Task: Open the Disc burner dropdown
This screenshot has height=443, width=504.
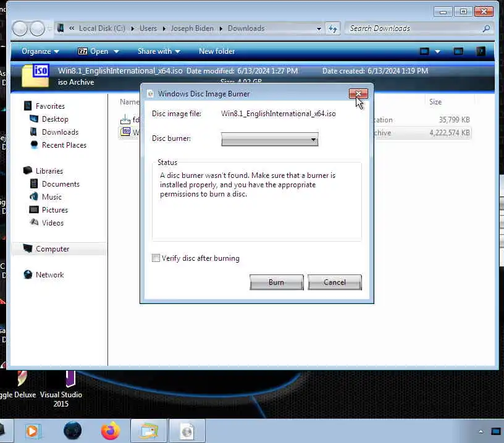Action: tap(269, 139)
